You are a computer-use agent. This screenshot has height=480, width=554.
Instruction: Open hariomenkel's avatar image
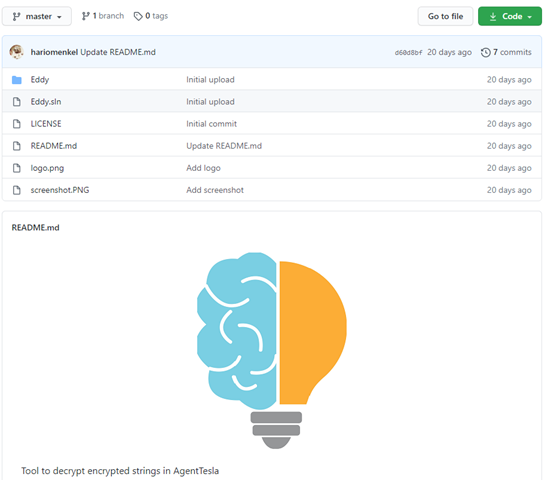point(17,52)
